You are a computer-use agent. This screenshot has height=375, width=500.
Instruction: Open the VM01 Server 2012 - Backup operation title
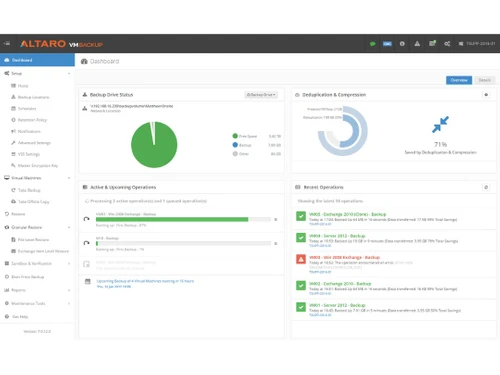point(337,305)
